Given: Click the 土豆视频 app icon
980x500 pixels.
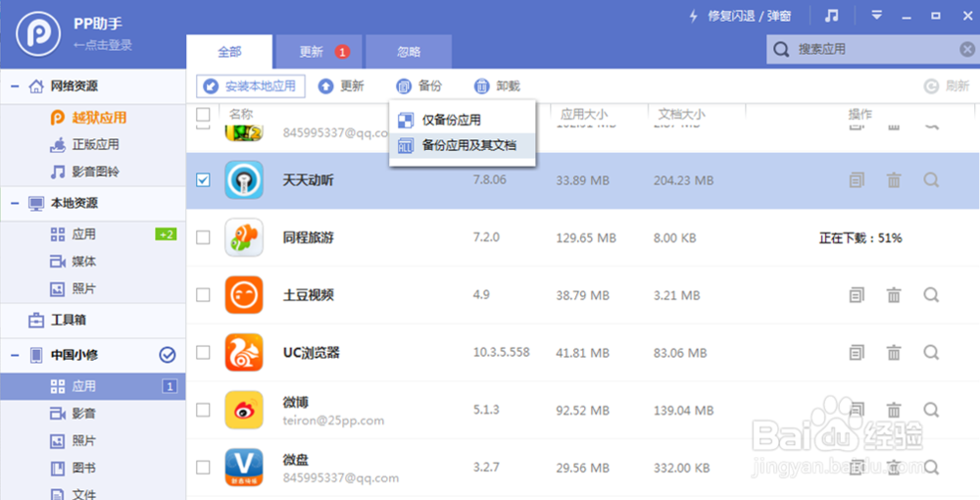Looking at the screenshot, I should tap(244, 295).
